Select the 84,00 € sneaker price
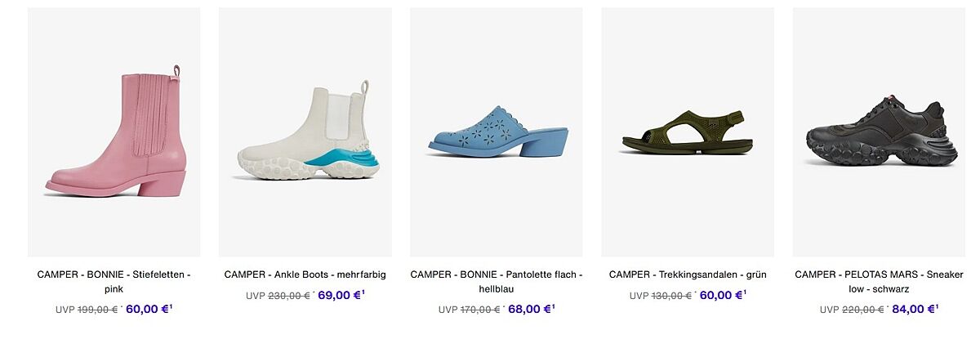980x357 pixels. tap(912, 309)
